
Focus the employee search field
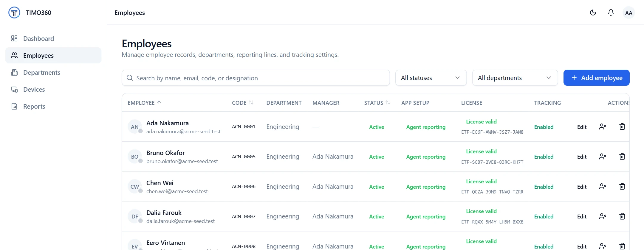256,78
